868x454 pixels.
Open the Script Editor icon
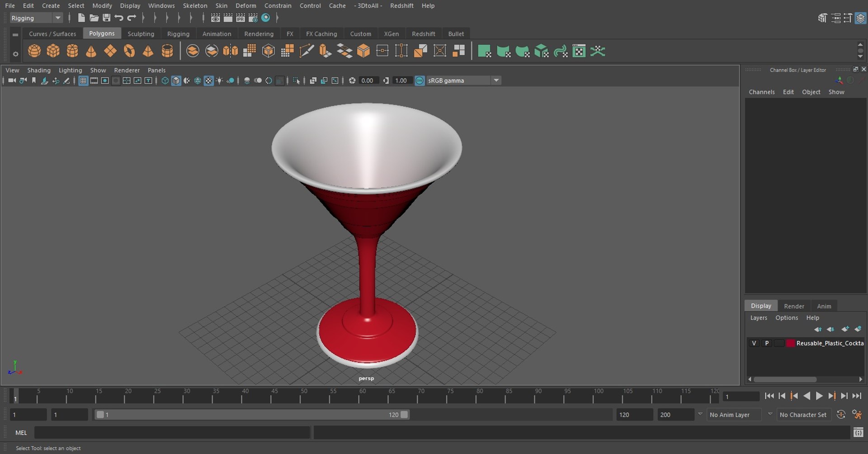click(x=858, y=433)
